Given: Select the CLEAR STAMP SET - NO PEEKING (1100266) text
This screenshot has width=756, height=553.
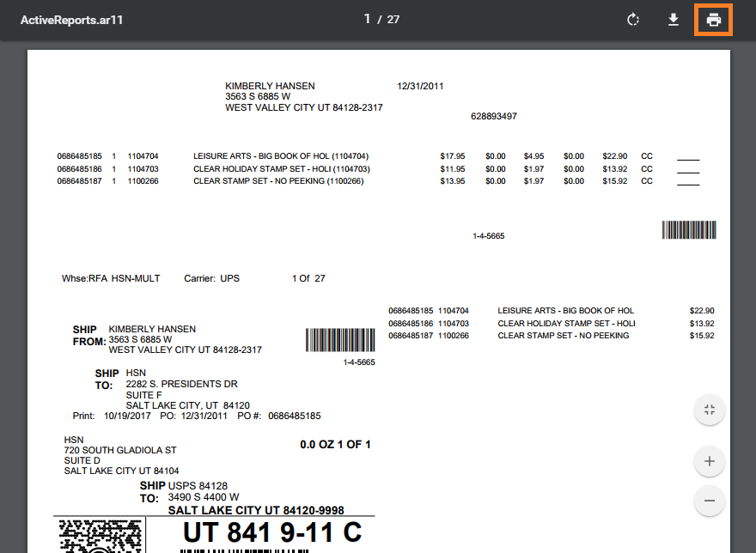Looking at the screenshot, I should pos(278,181).
